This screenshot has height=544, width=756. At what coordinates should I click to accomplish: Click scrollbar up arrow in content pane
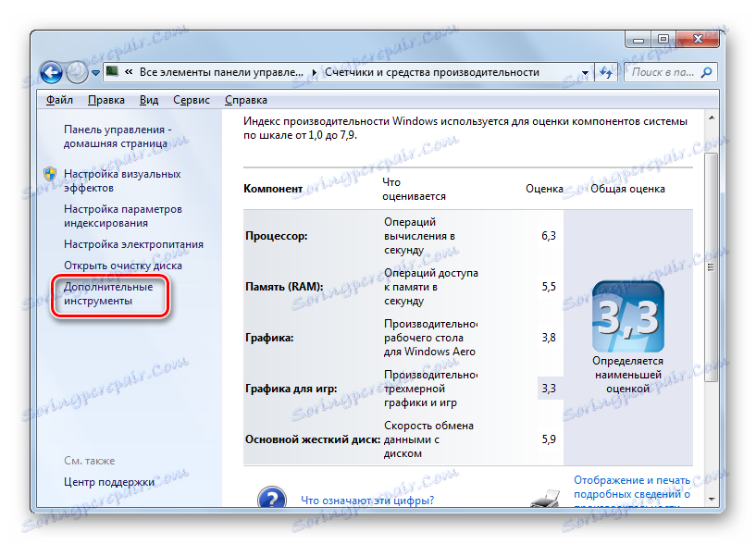(712, 117)
